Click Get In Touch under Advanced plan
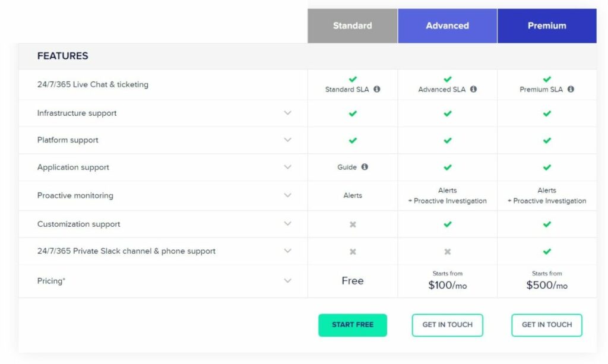This screenshot has width=608, height=364. pyautogui.click(x=448, y=325)
